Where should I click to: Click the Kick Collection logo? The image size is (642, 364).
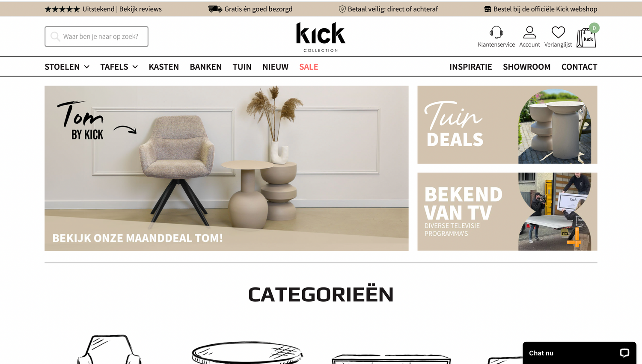click(321, 37)
